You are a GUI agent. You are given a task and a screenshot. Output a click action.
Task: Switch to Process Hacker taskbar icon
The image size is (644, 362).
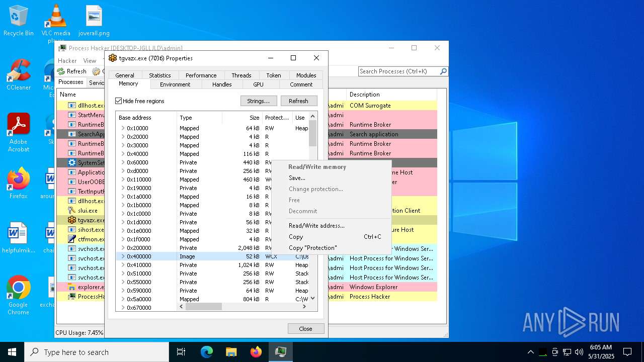(x=281, y=352)
